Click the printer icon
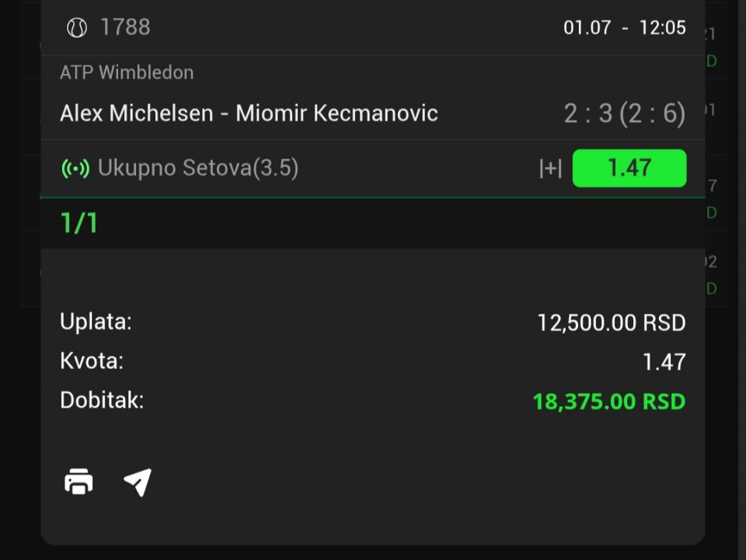The height and width of the screenshot is (560, 746). pyautogui.click(x=78, y=482)
